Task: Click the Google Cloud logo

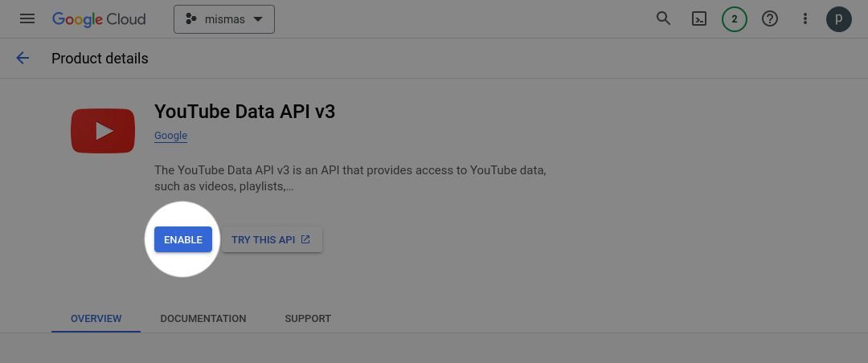Action: pos(99,19)
